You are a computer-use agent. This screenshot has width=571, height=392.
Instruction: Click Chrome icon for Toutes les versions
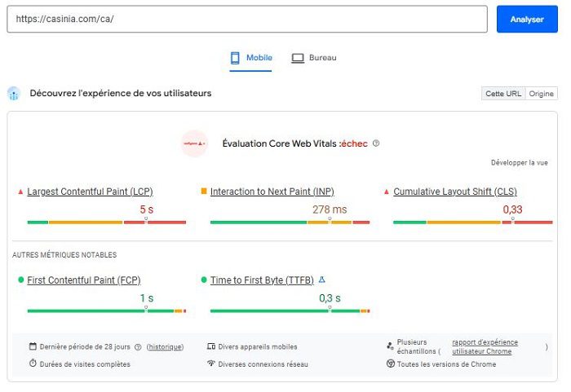tap(391, 363)
